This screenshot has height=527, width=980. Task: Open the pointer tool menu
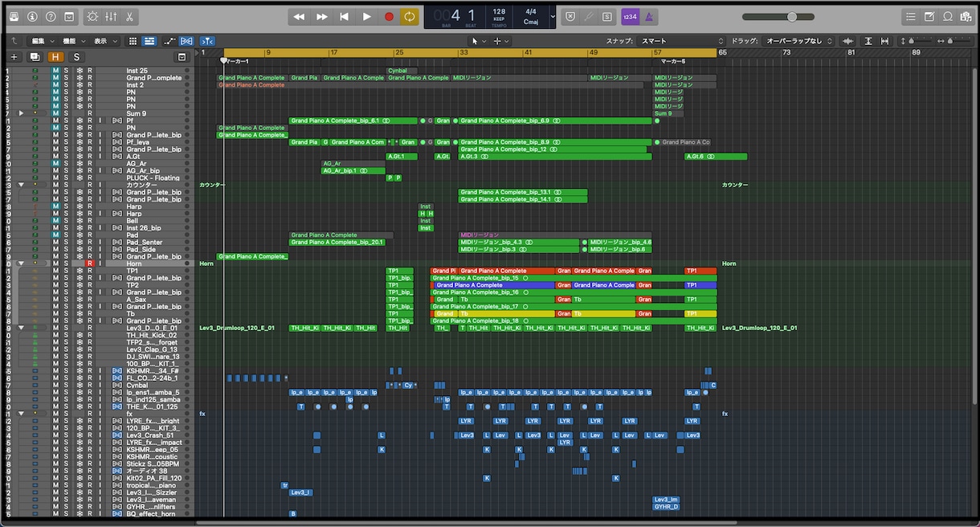pos(477,41)
